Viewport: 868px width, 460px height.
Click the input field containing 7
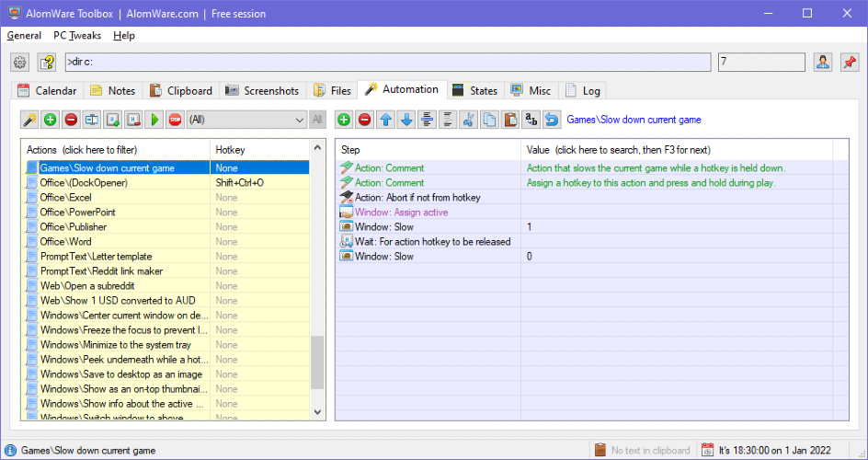pyautogui.click(x=761, y=62)
